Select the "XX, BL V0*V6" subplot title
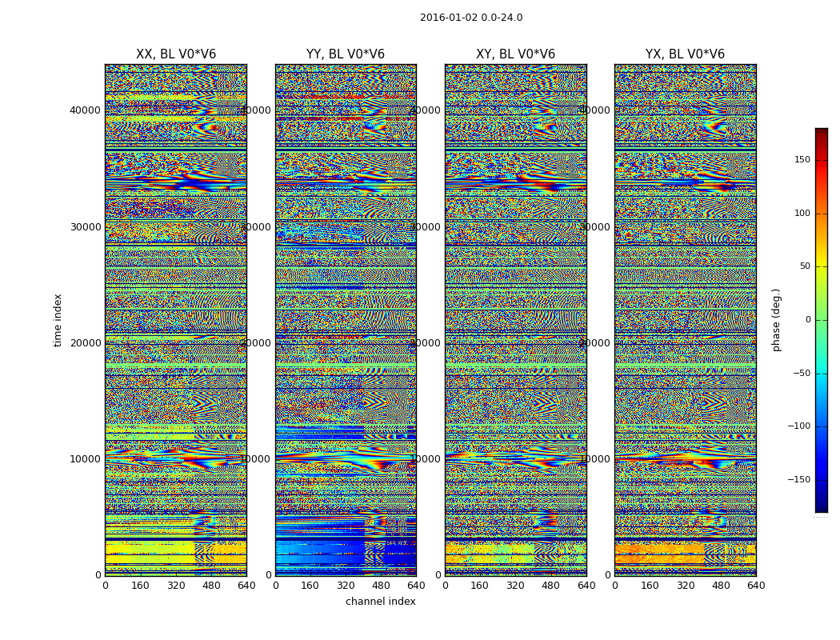This screenshot has width=840, height=640. click(176, 54)
